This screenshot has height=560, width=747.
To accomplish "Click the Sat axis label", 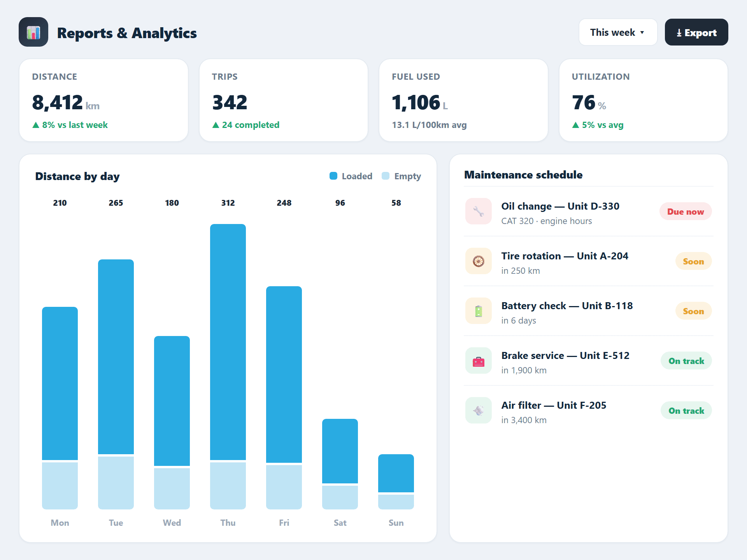I will tap(340, 523).
